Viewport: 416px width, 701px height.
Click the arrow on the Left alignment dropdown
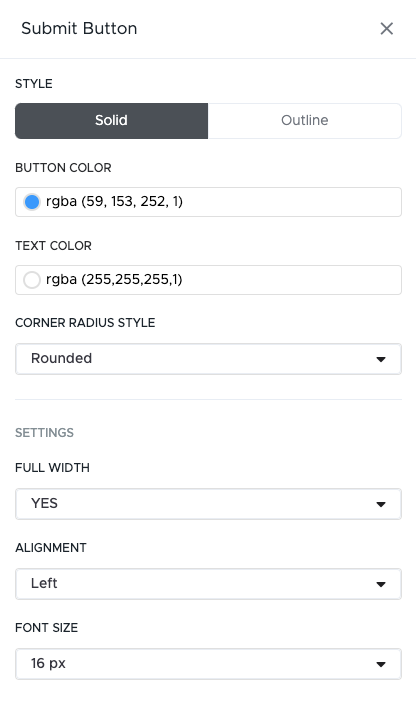pyautogui.click(x=381, y=584)
